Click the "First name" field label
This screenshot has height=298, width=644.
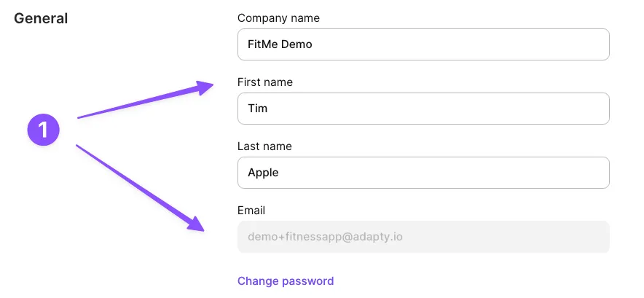pos(265,82)
